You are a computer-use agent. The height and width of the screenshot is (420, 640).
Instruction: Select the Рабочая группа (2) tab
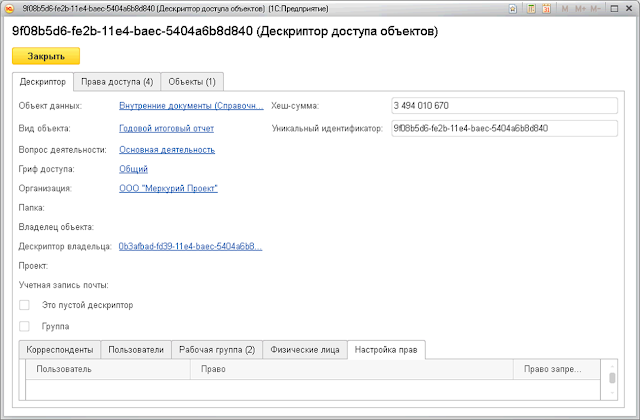click(x=217, y=350)
